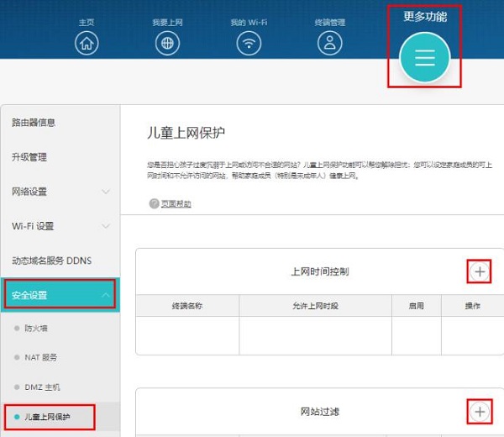This screenshot has height=437, width=504.
Task: Open the internet globe icon
Action: tap(167, 43)
